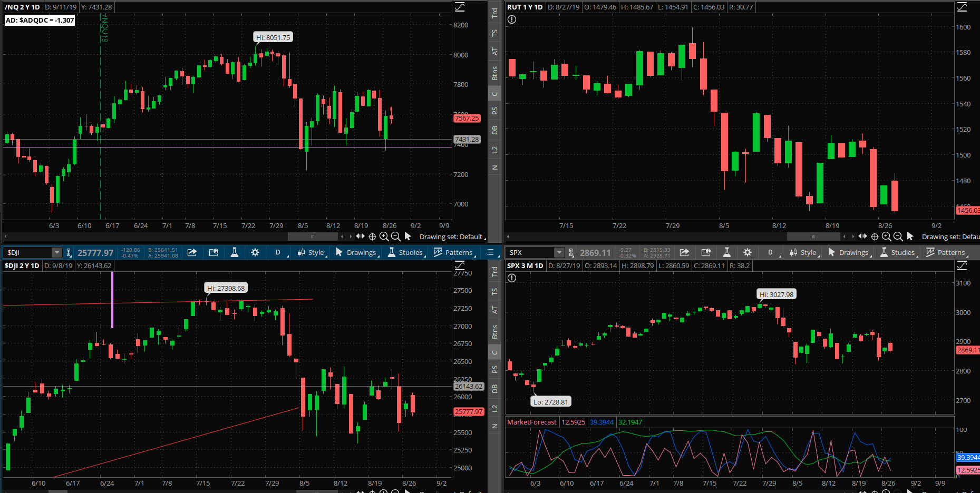Open the Patterns menu in the SPX toolbar
980x493 pixels.
point(947,252)
